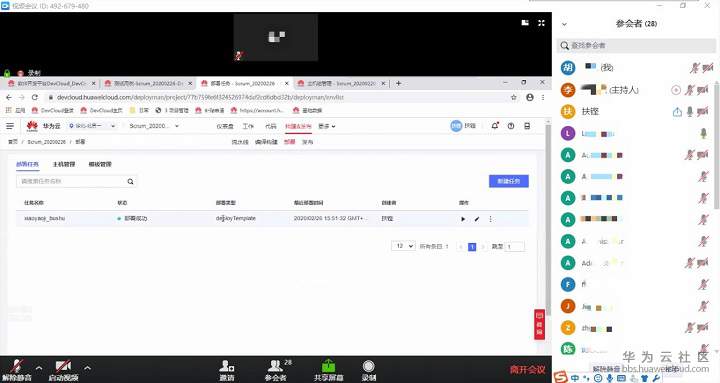Open page size dropdown showing 12
720x383 pixels.
(403, 246)
